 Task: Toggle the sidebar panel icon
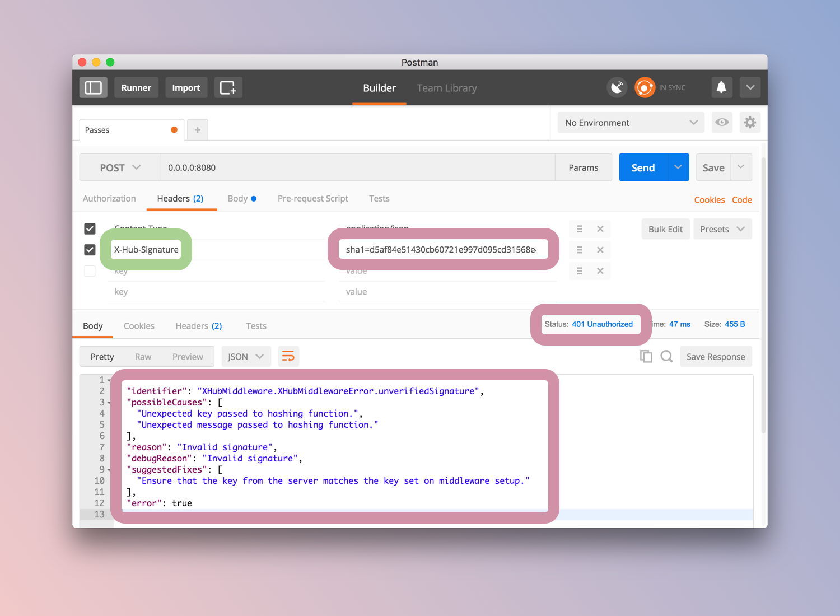[x=93, y=88]
